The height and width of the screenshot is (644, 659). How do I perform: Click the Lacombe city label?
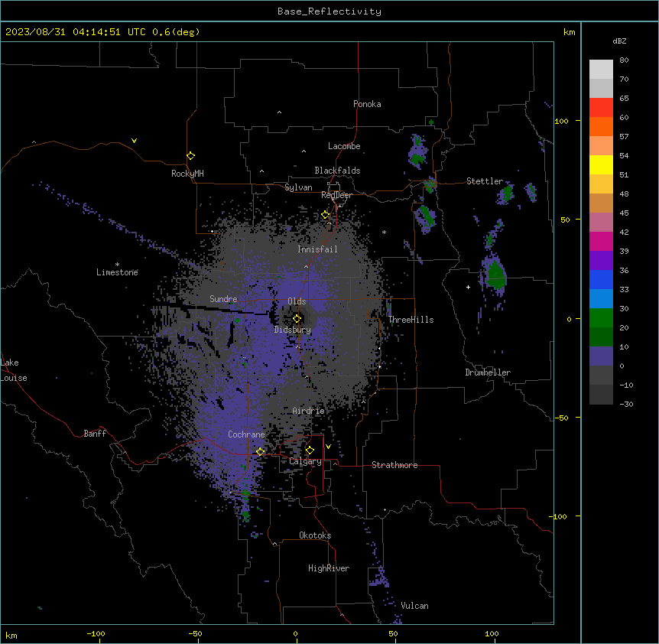tap(344, 146)
